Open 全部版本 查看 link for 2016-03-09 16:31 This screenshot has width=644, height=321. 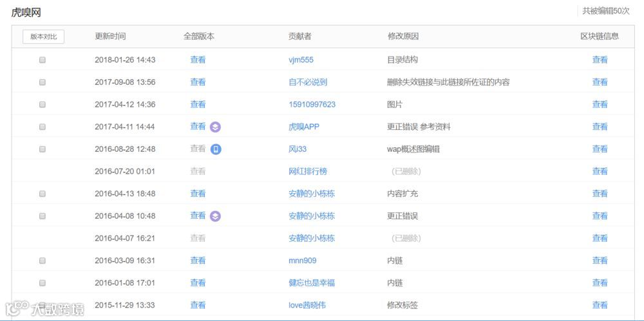198,261
